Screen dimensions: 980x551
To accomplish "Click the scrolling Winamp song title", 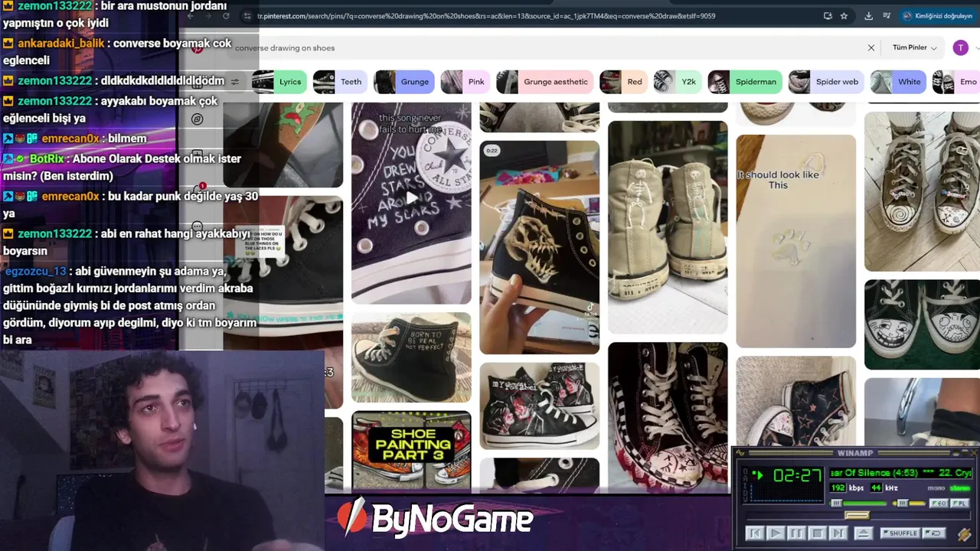I will pyautogui.click(x=901, y=473).
